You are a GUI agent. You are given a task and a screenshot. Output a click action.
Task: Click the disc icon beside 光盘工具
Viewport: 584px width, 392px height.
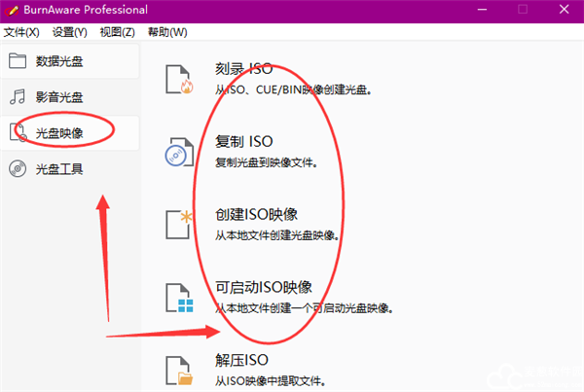[x=18, y=169]
